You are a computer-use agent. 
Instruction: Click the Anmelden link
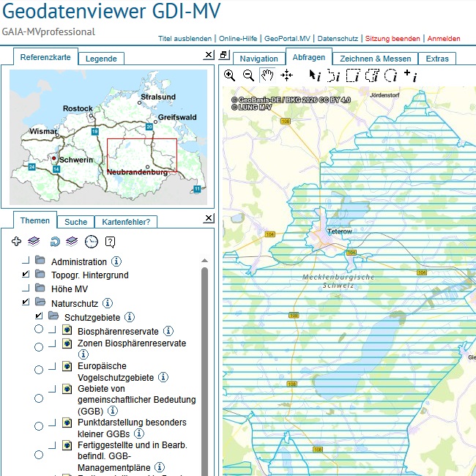coord(444,39)
